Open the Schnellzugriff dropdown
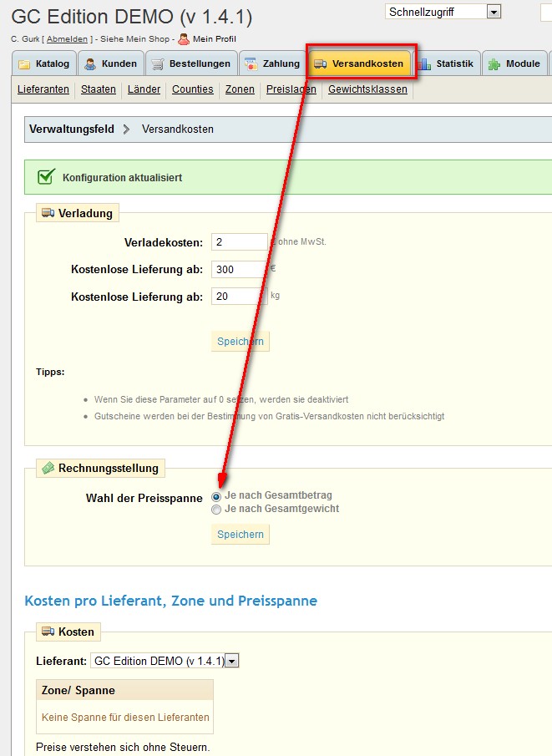The width and height of the screenshot is (552, 756). 494,12
